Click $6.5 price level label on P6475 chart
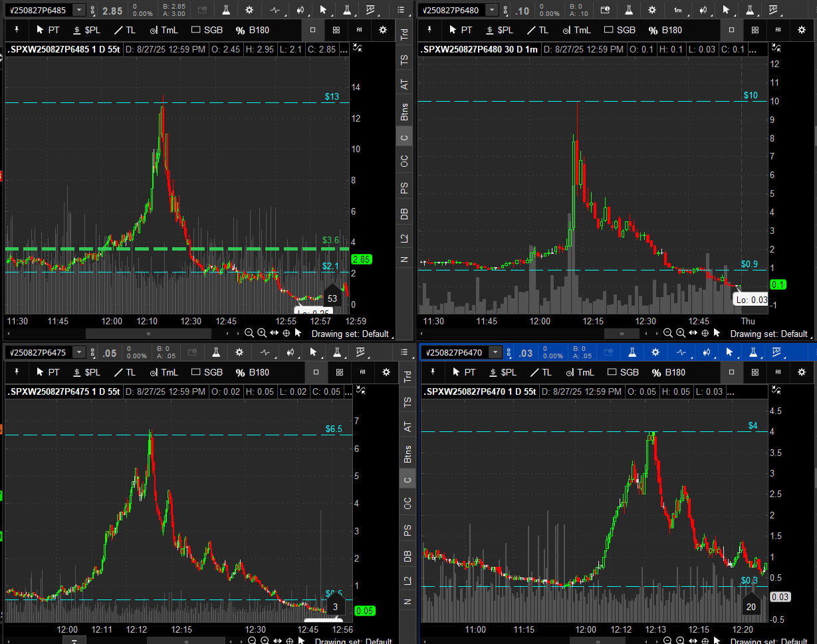Screen dimensions: 817x644 coord(334,429)
